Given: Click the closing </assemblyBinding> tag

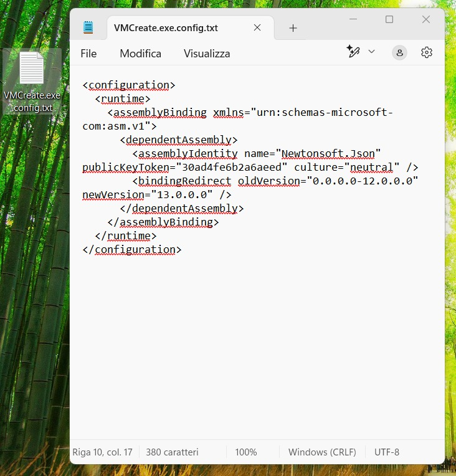Looking at the screenshot, I should [163, 222].
